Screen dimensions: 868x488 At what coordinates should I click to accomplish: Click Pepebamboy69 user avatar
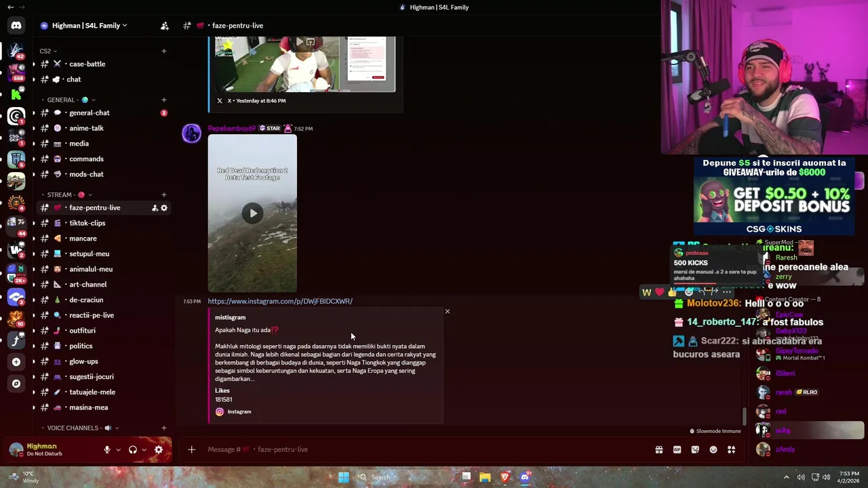[191, 133]
